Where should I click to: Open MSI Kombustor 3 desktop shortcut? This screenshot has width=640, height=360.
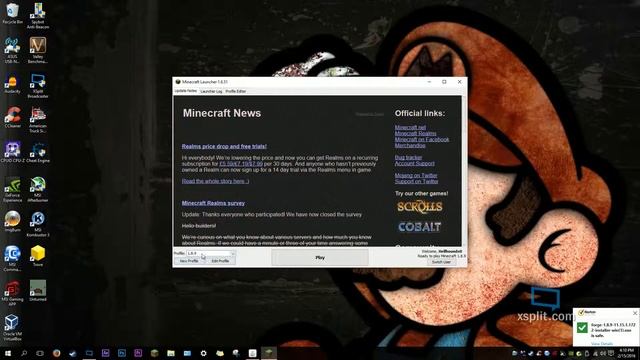38,224
